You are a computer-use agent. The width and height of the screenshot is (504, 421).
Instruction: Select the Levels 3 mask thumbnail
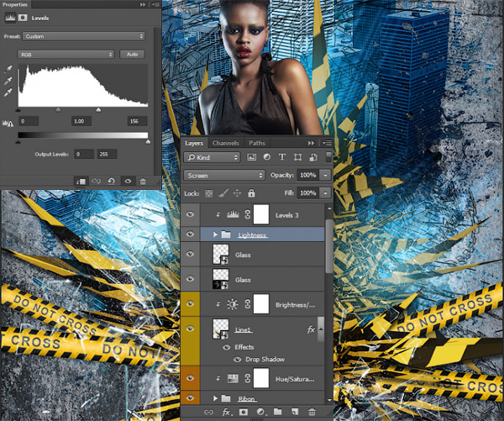point(261,214)
